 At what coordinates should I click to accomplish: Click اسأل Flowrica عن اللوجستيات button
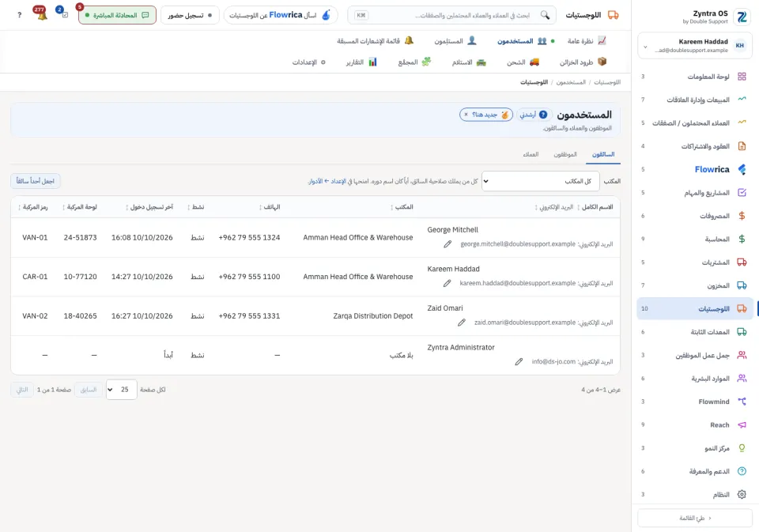tap(281, 15)
